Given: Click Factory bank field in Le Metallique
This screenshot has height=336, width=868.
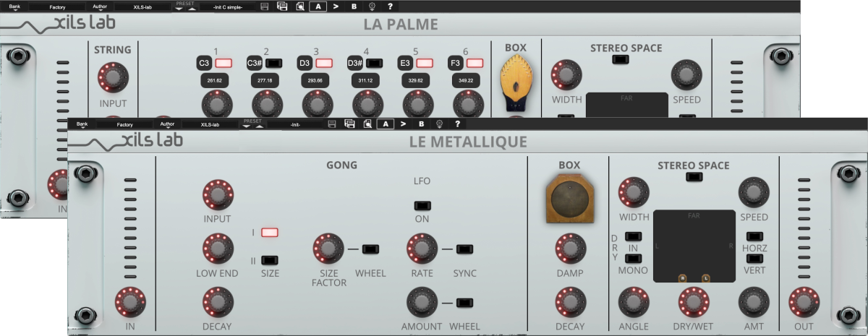Looking at the screenshot, I should (124, 124).
